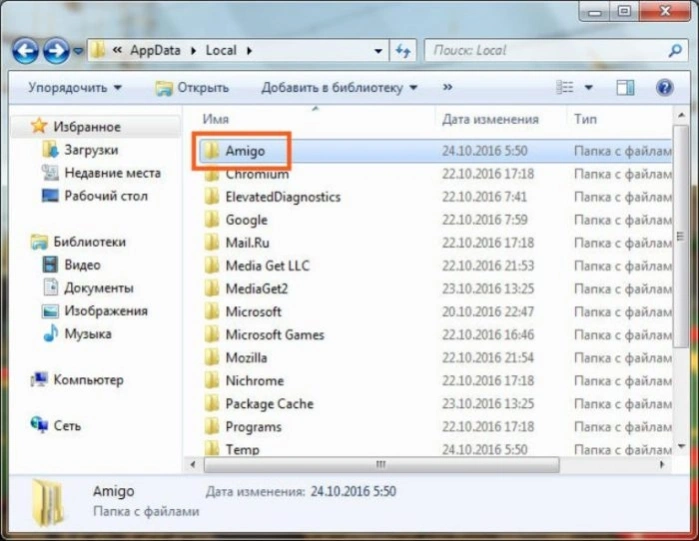Screen dimensions: 699x541
Task: Sort by Дата изменения column header
Action: tap(490, 119)
